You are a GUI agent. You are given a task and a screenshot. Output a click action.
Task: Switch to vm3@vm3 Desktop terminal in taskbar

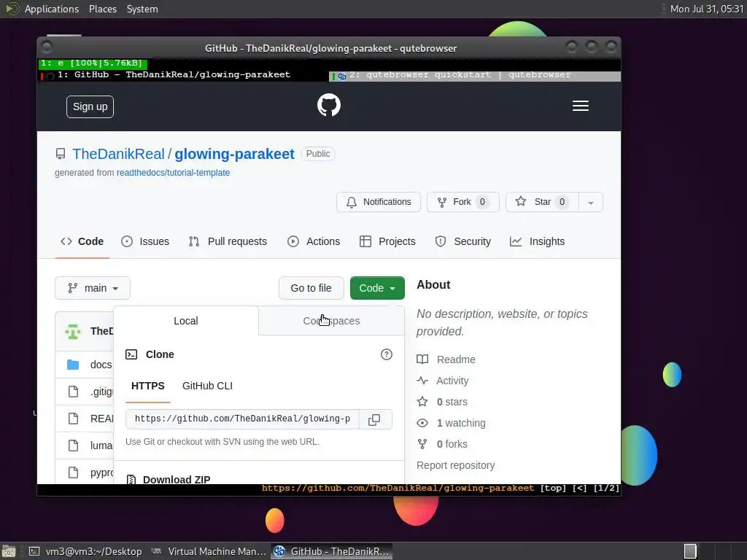pyautogui.click(x=86, y=551)
